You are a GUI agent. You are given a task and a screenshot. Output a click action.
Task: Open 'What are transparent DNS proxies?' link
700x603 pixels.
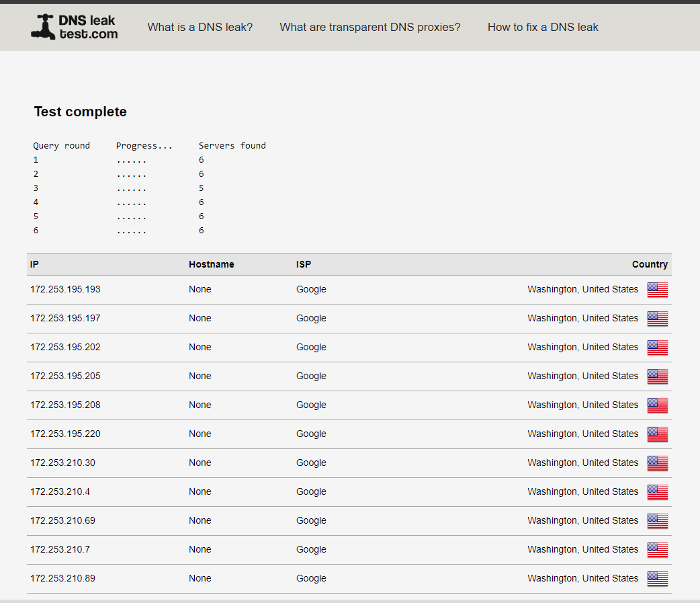point(369,28)
